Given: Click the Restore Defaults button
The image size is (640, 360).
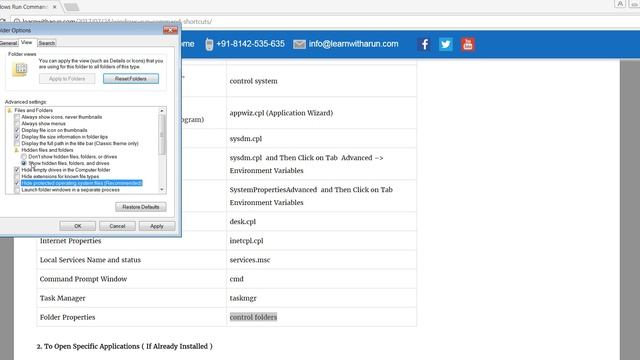Looking at the screenshot, I should click(x=140, y=207).
